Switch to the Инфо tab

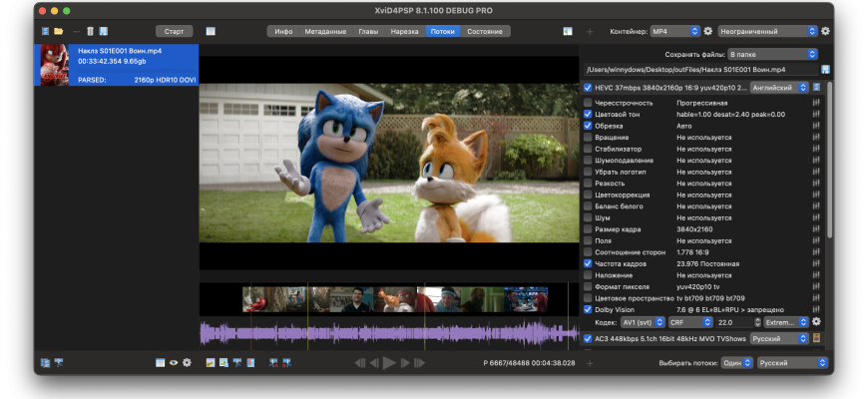(x=283, y=32)
